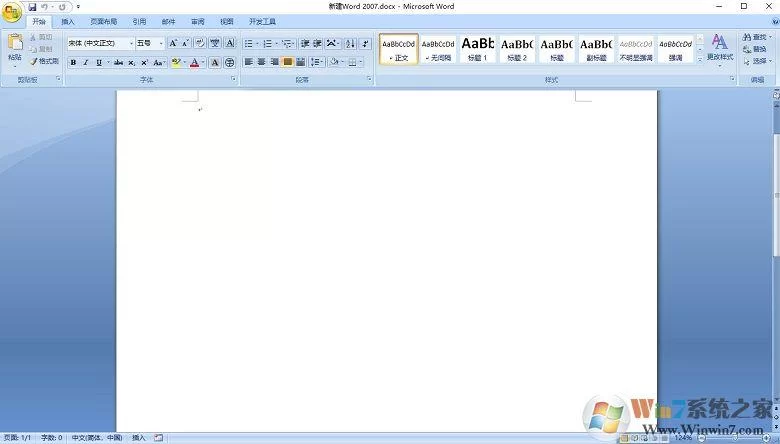The width and height of the screenshot is (780, 444).
Task: Shrink font size with the A-down icon
Action: [x=185, y=43]
